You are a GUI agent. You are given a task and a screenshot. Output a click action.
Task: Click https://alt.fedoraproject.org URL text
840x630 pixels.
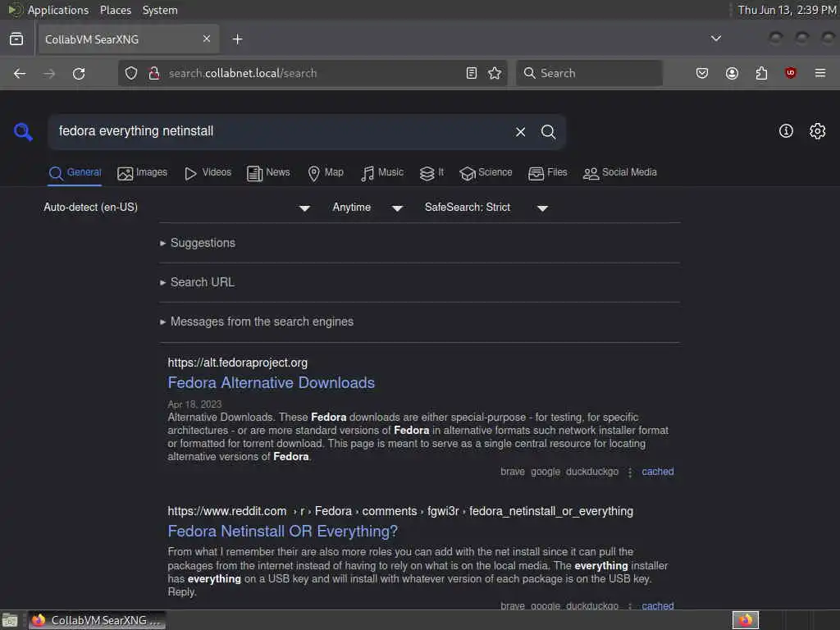pyautogui.click(x=237, y=363)
